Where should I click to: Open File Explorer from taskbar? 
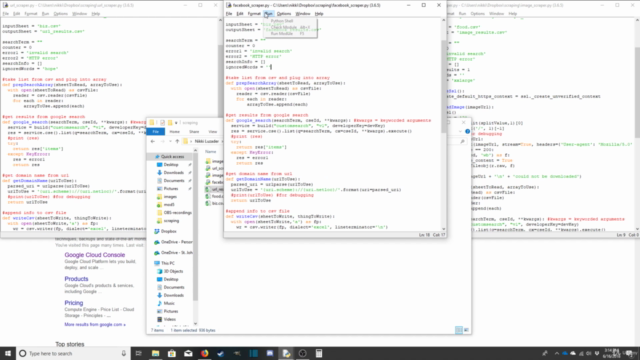click(x=155, y=353)
